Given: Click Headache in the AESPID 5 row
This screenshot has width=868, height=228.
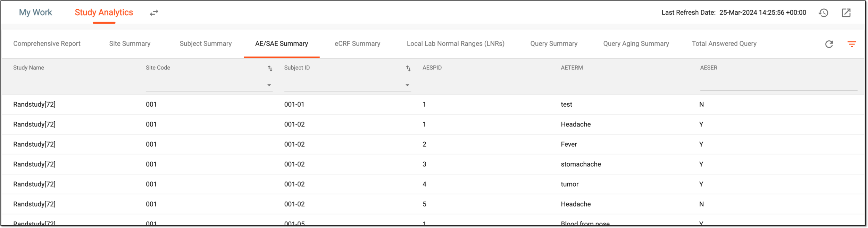Looking at the screenshot, I should [576, 204].
